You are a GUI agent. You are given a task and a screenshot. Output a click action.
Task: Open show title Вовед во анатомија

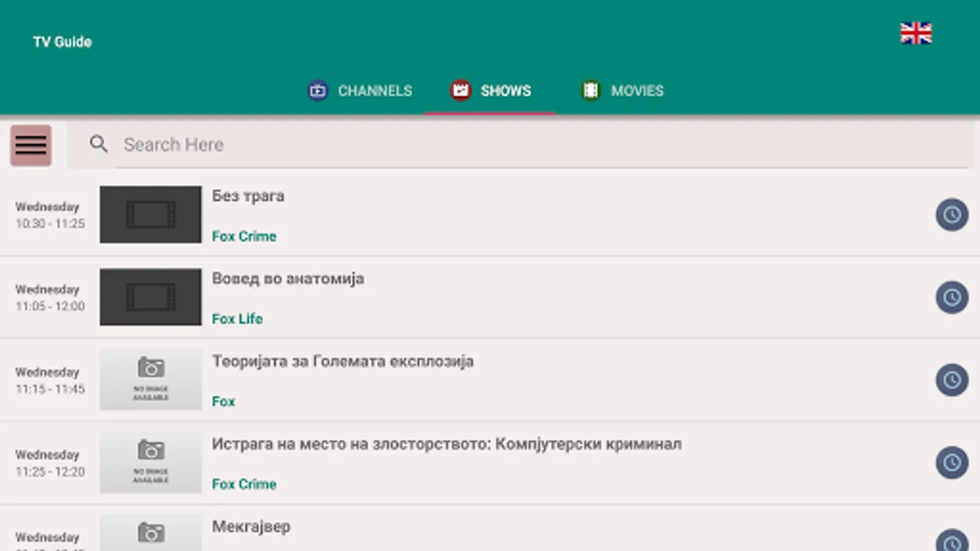(x=288, y=279)
